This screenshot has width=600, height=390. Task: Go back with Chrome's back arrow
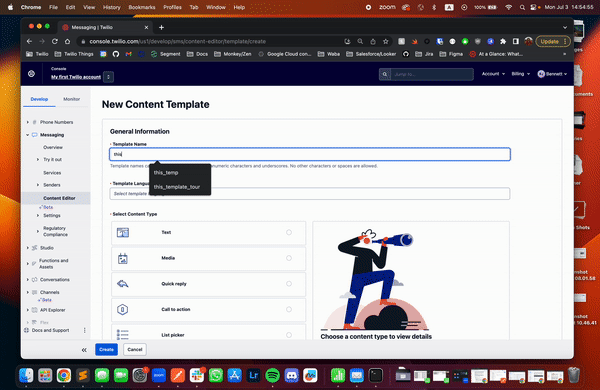pos(29,41)
